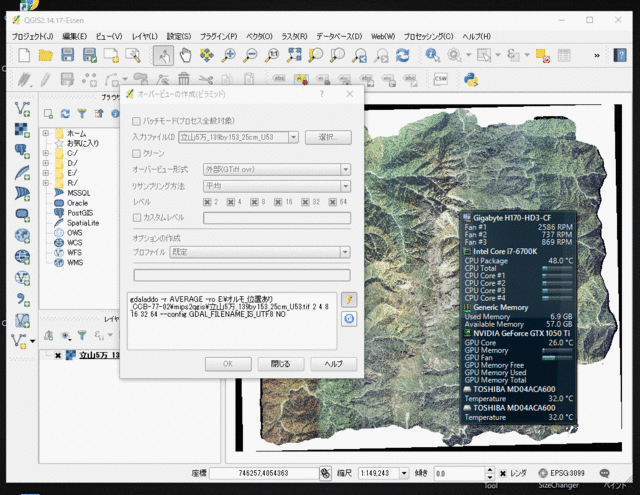Uncheck overview level 64
Viewport: 640px width, 495px height.
point(333,202)
